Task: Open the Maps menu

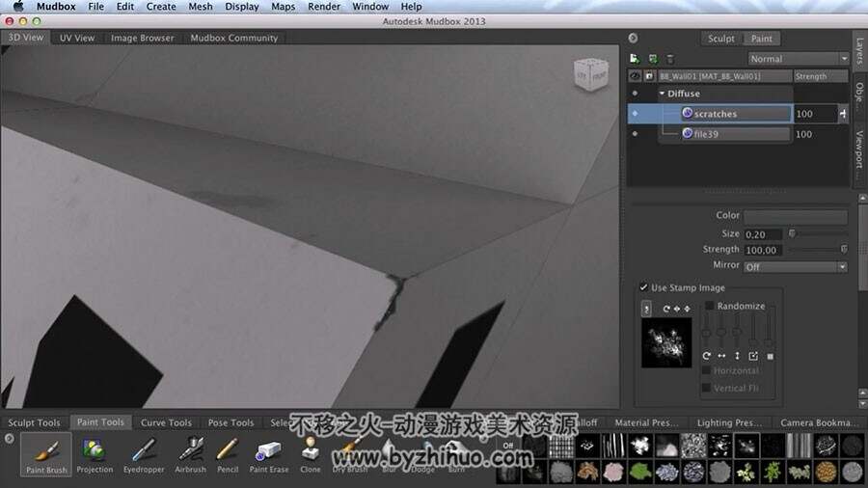Action: point(283,7)
